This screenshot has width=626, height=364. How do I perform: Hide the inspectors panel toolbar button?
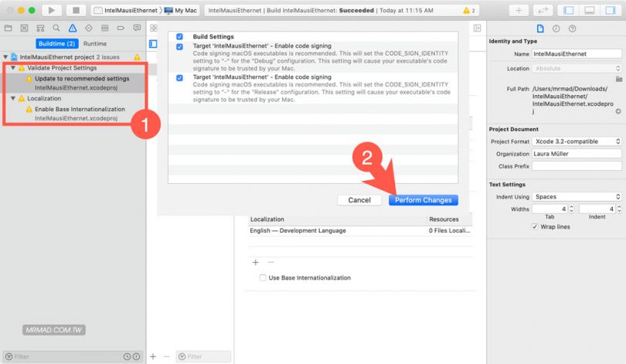(x=611, y=10)
